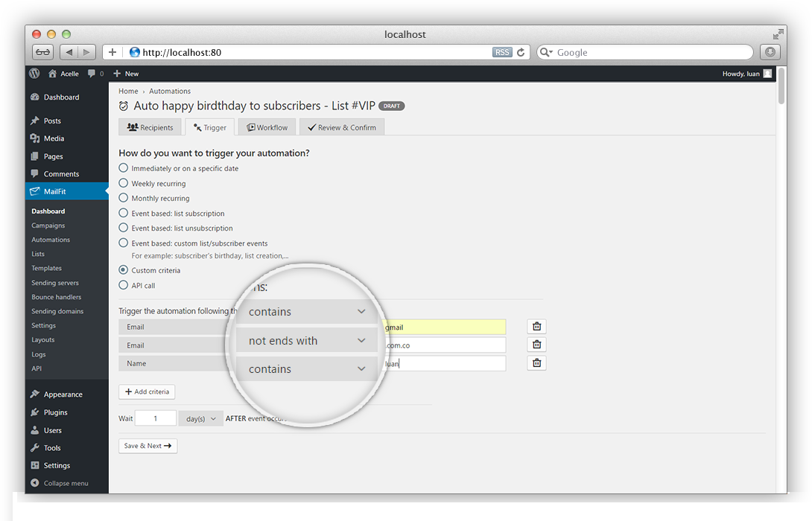
Task: Open Campaigns in MailFit submenu
Action: point(48,226)
